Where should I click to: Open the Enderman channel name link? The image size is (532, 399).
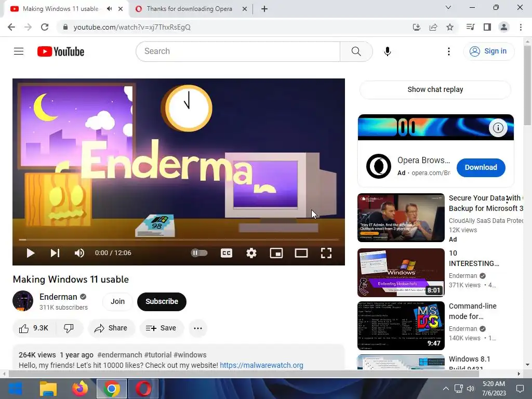(58, 297)
